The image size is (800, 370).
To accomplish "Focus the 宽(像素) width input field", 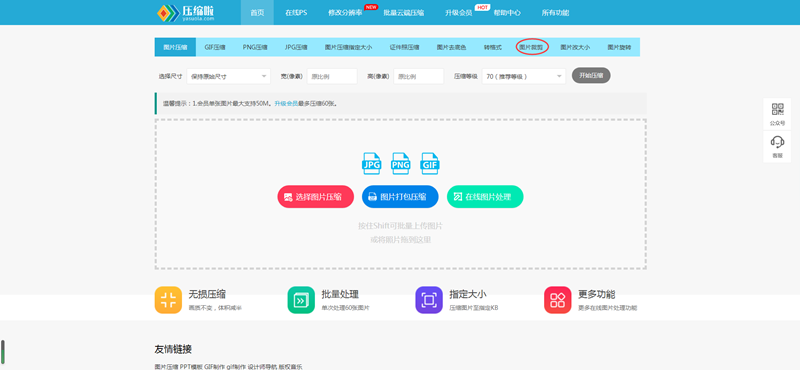I will [332, 77].
